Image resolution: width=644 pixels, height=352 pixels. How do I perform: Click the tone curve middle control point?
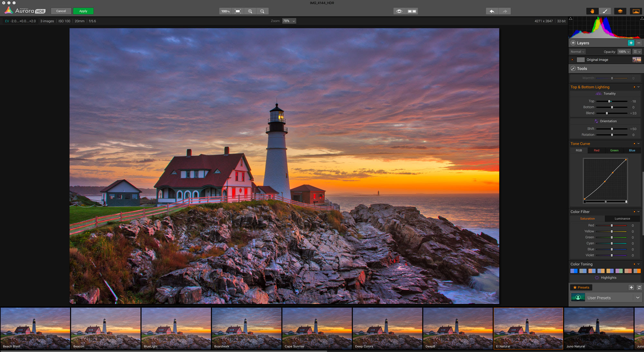605,181
